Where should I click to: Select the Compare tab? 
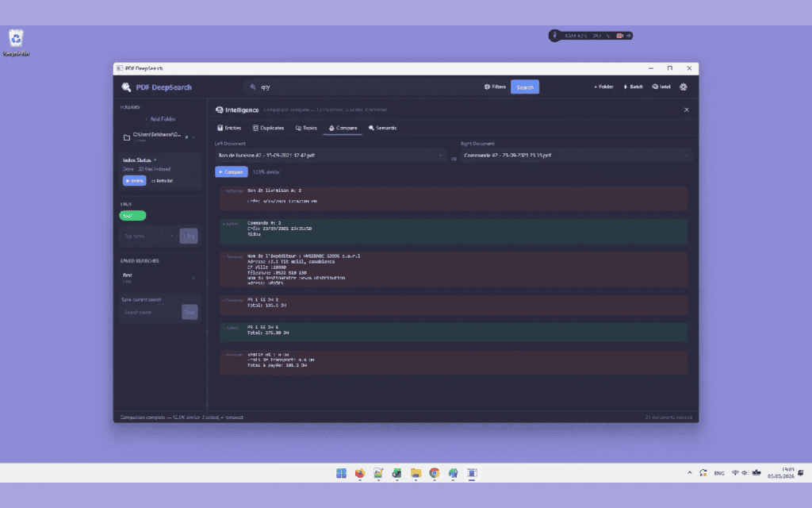coord(343,128)
